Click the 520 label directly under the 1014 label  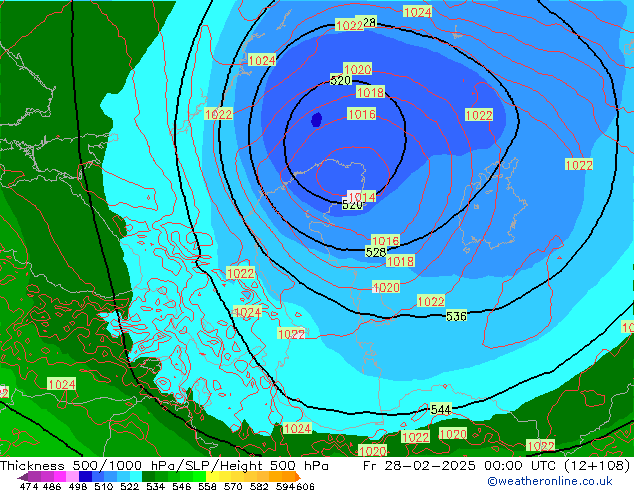[352, 205]
